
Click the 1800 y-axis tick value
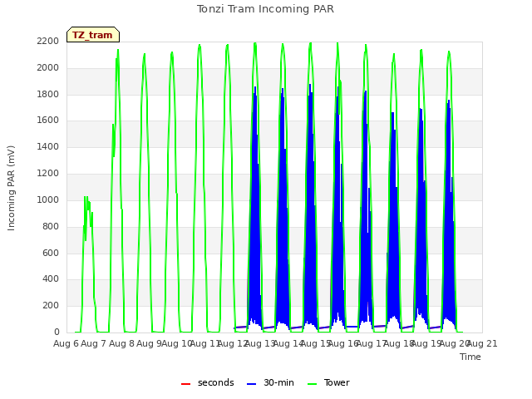pos(48,94)
